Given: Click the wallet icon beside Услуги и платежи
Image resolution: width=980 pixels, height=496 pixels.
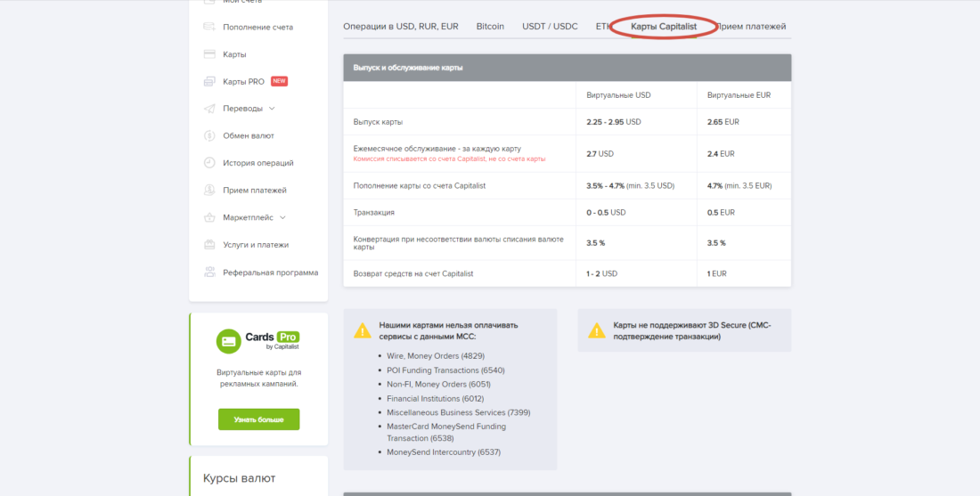Looking at the screenshot, I should [x=209, y=245].
